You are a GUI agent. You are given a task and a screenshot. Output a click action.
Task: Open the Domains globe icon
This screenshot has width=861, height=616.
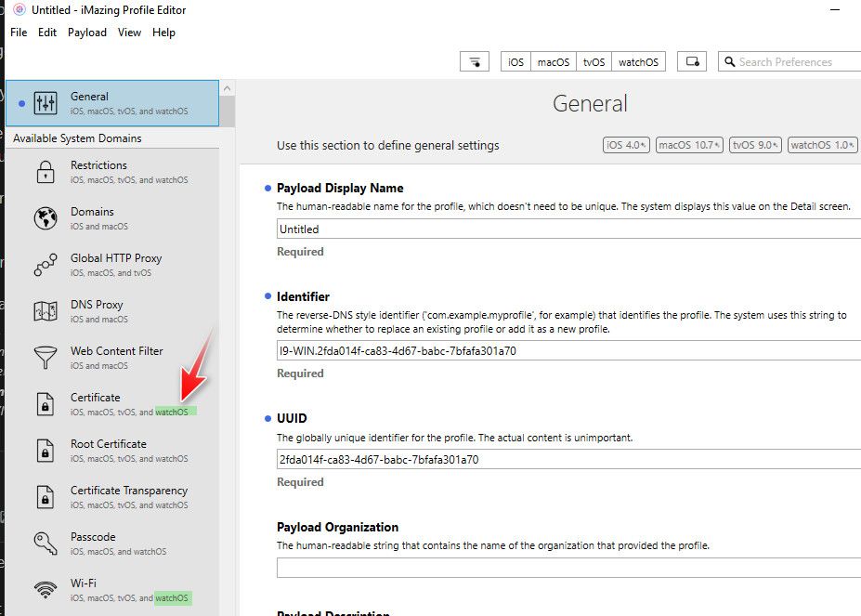point(45,218)
